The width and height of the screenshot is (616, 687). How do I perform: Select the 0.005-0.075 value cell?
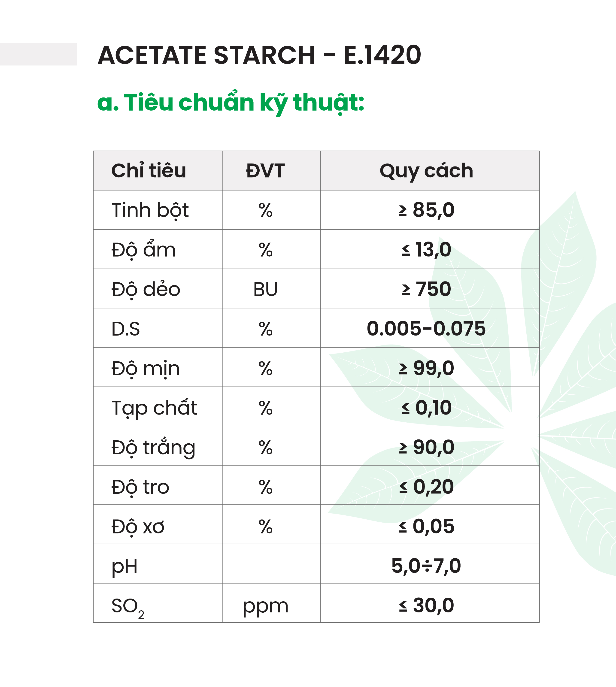(426, 329)
